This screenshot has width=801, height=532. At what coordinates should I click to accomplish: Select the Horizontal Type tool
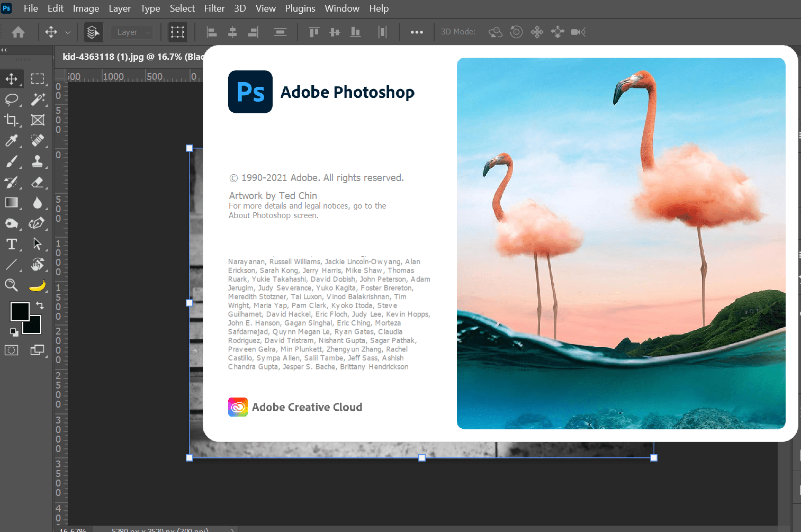pyautogui.click(x=12, y=244)
